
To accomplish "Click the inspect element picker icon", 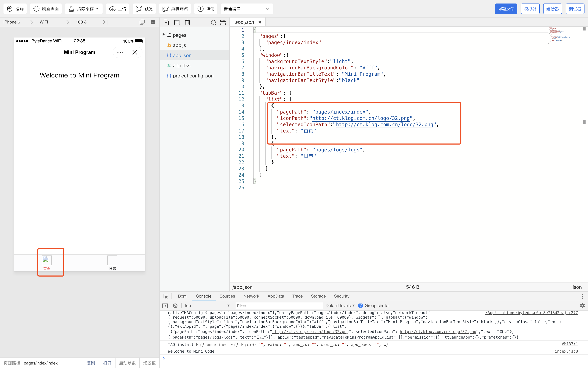I will point(166,296).
